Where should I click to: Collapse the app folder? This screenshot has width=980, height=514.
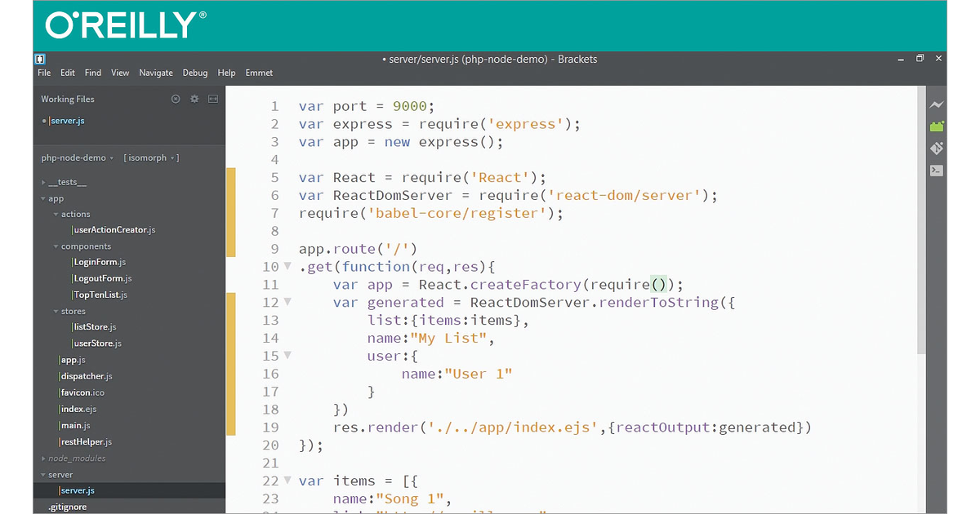43,198
